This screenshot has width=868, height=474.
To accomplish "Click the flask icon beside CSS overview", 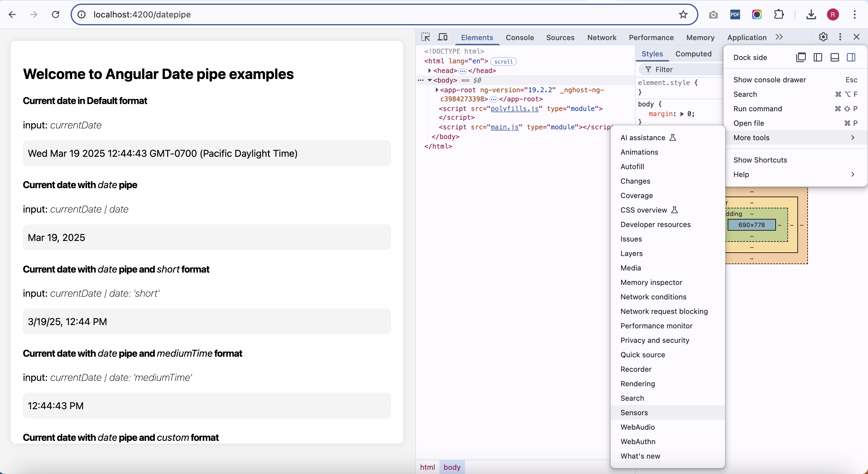I will pos(674,210).
